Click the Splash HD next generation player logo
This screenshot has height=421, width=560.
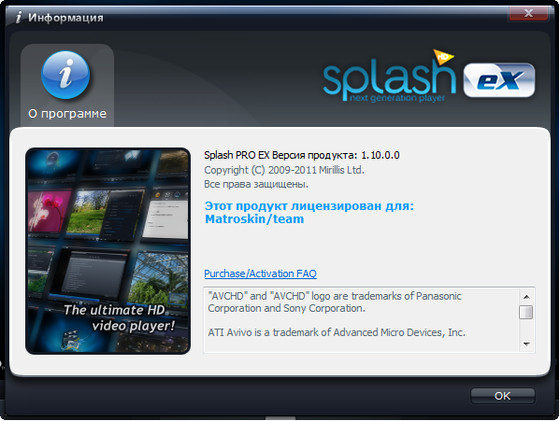coord(389,76)
